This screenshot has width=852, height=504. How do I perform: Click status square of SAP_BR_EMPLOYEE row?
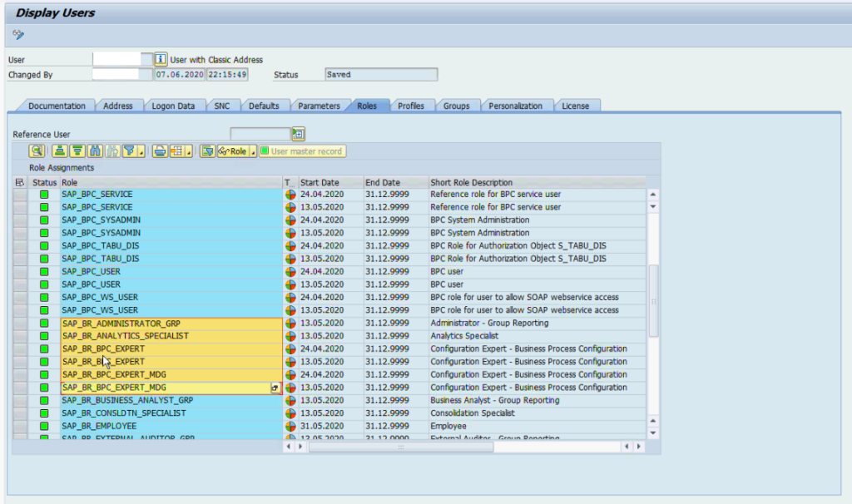point(44,427)
